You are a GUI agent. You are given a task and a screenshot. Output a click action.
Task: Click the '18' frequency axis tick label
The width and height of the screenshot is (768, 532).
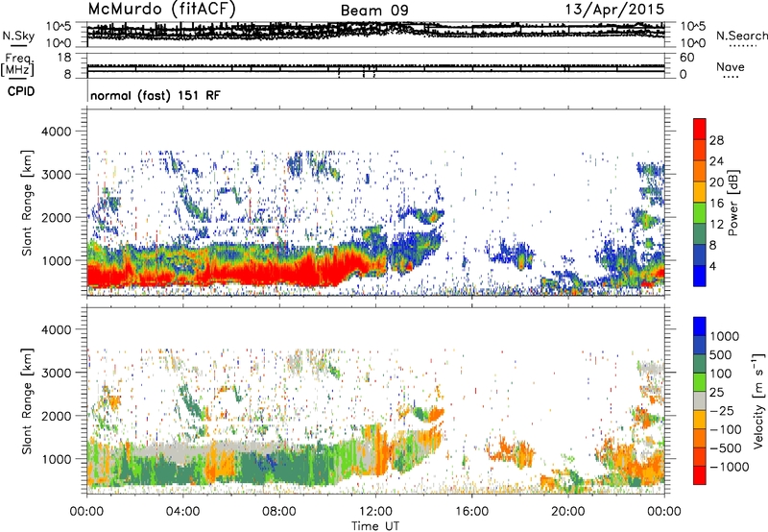tap(64, 58)
